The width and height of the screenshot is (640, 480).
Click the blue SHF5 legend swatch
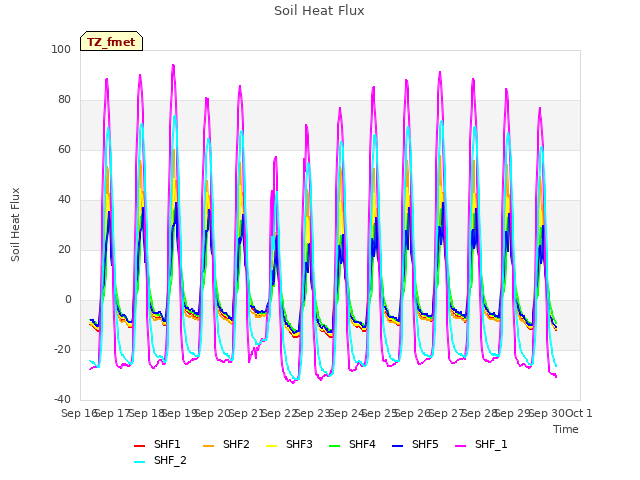398,446
